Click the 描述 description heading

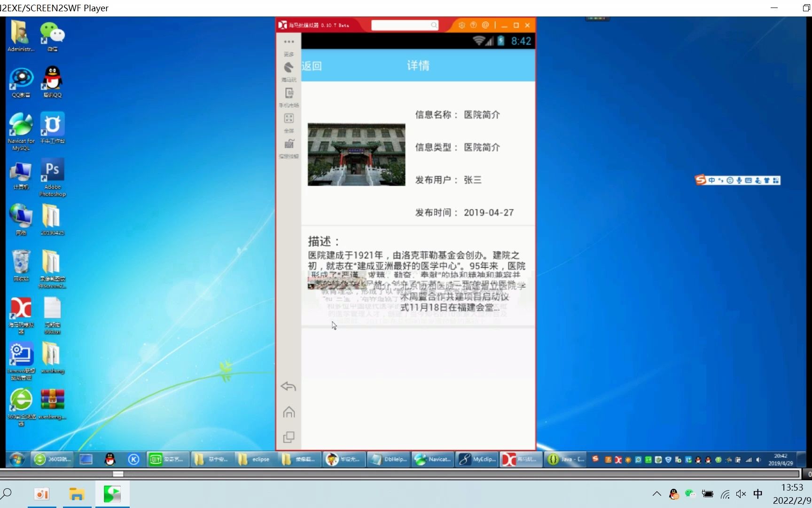point(324,241)
